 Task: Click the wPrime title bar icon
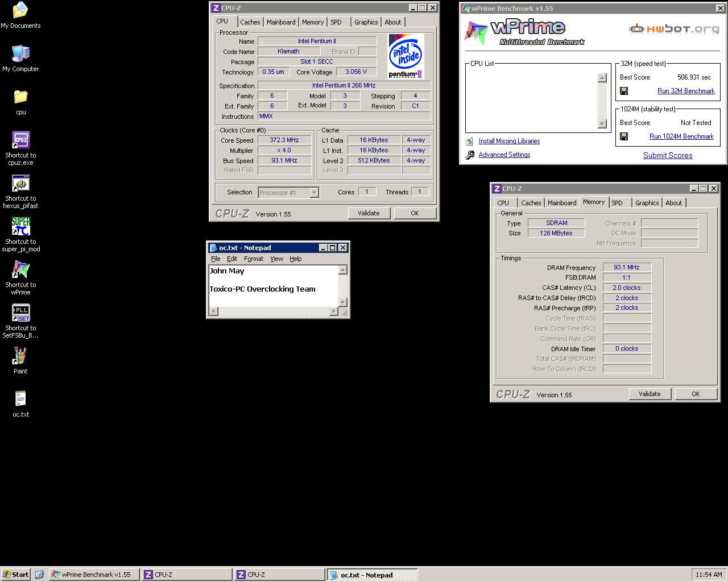[x=466, y=9]
